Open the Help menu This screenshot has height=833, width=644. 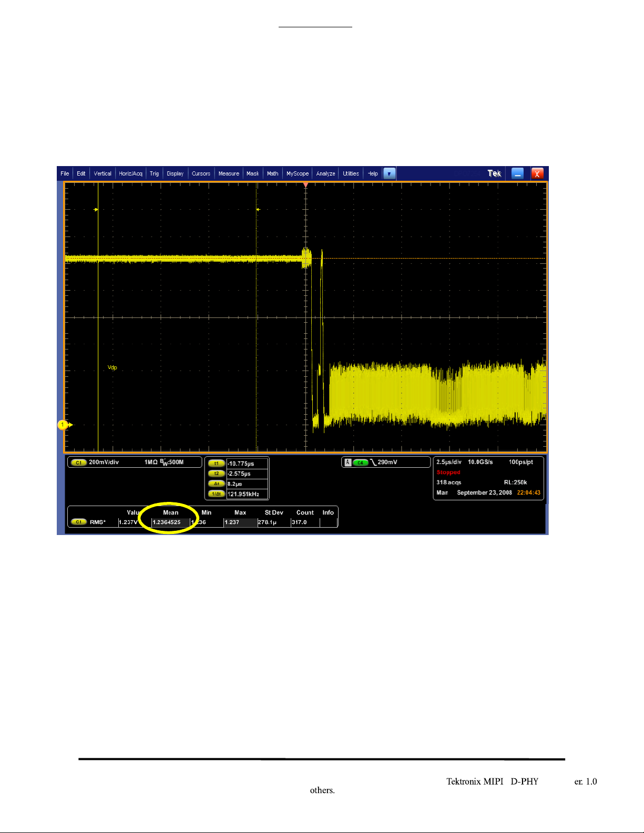coord(373,173)
